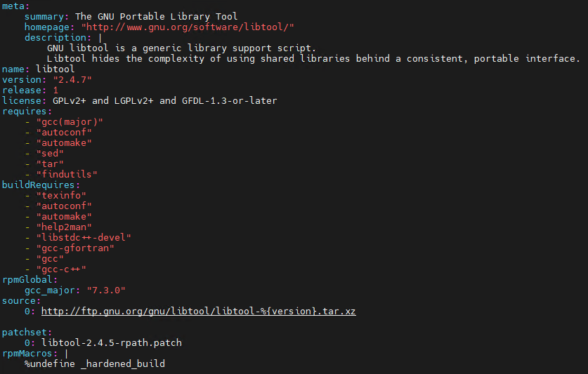
Task: Click the summary text "The GNU Portable Library Tool"
Action: pyautogui.click(x=156, y=16)
